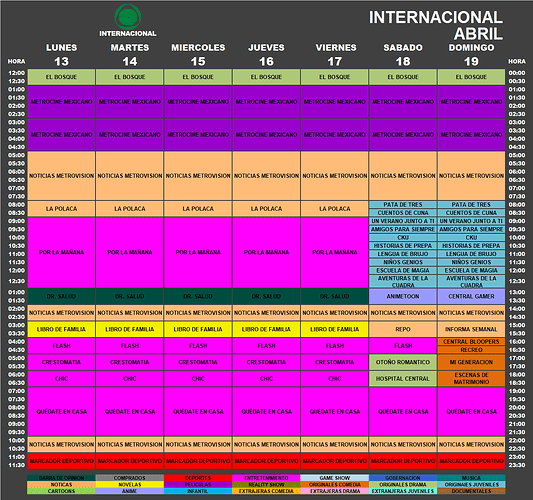Click Thursday's LIBRO DE FAMILIA cell
This screenshot has height=500, width=533.
[266, 329]
